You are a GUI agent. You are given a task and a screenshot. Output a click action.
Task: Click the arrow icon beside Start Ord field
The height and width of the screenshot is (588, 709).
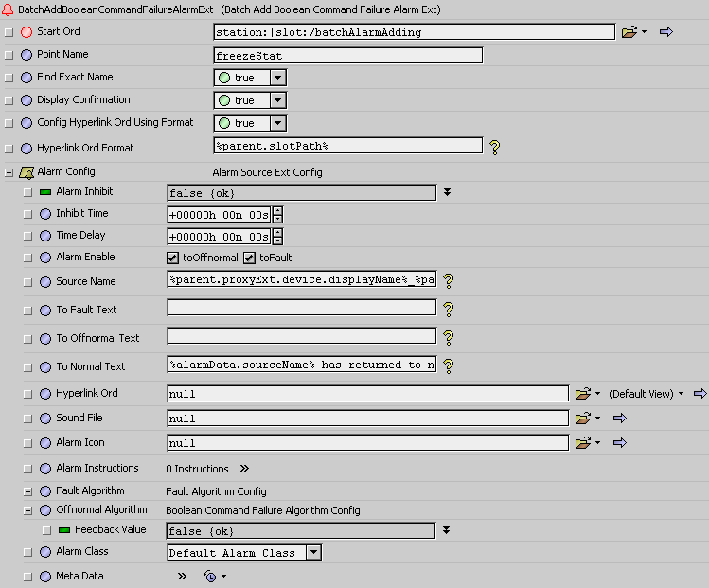click(x=665, y=32)
